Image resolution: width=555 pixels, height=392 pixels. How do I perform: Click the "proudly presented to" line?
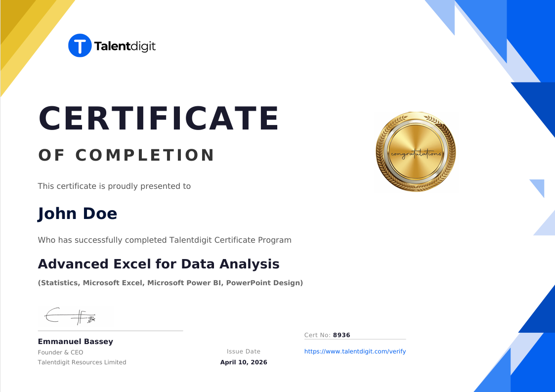tap(114, 186)
